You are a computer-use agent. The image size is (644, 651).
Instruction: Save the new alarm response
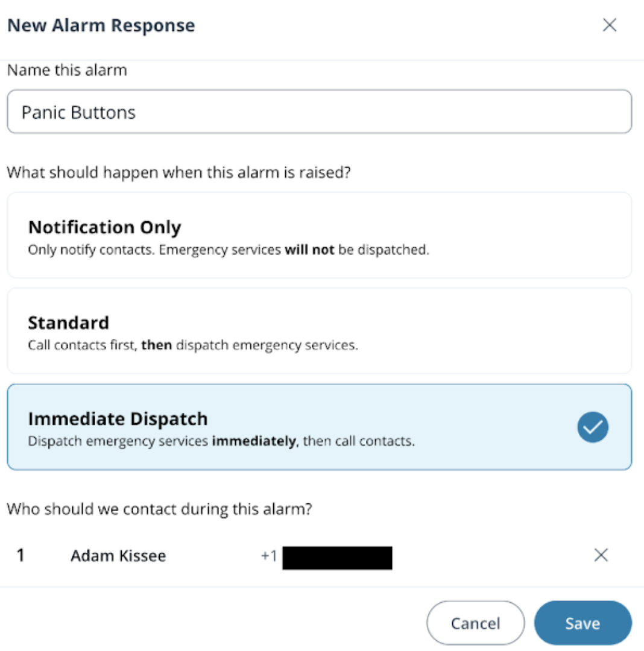(x=582, y=623)
